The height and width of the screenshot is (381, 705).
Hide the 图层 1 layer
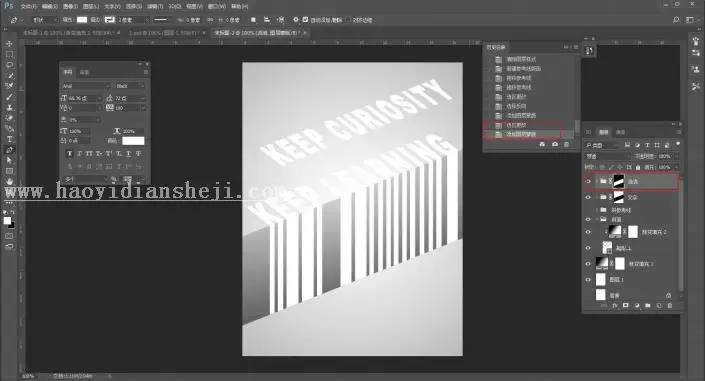pyautogui.click(x=588, y=280)
